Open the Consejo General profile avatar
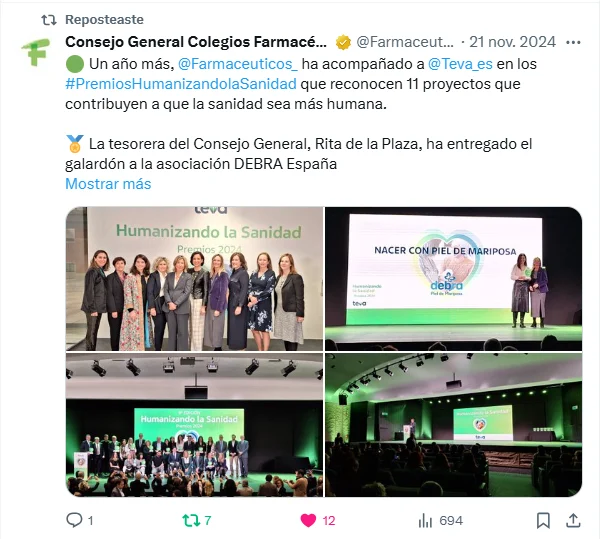The height and width of the screenshot is (539, 600). click(36, 52)
